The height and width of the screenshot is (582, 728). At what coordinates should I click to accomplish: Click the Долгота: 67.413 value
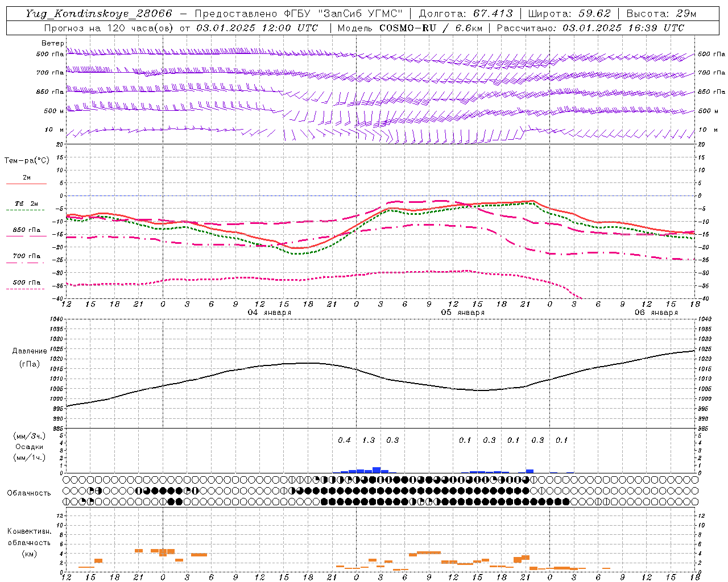click(x=466, y=14)
